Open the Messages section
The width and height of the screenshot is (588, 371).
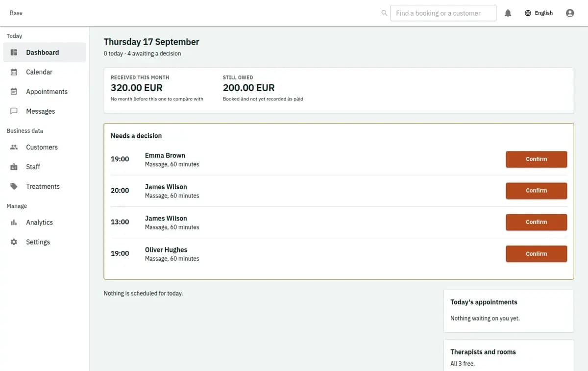[x=45, y=111]
